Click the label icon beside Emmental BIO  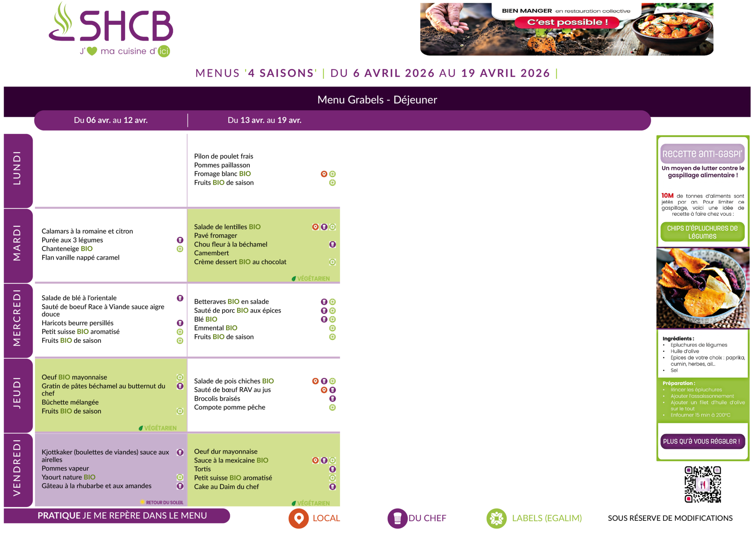pyautogui.click(x=332, y=328)
